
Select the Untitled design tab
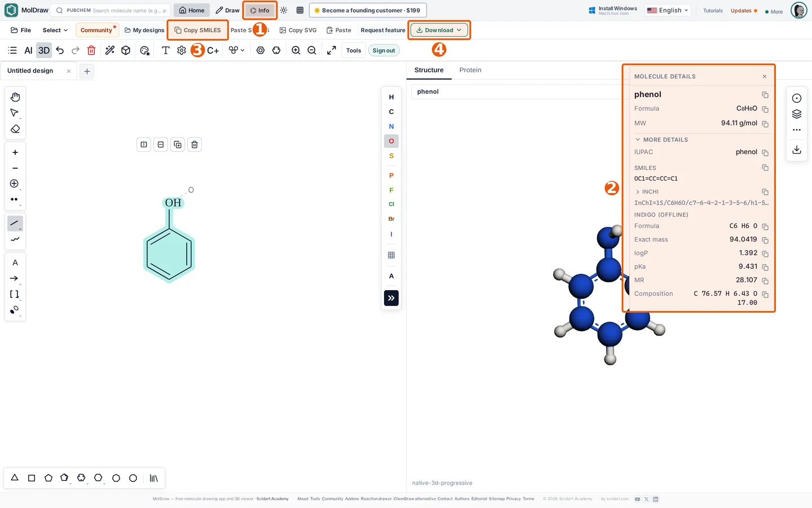[30, 71]
